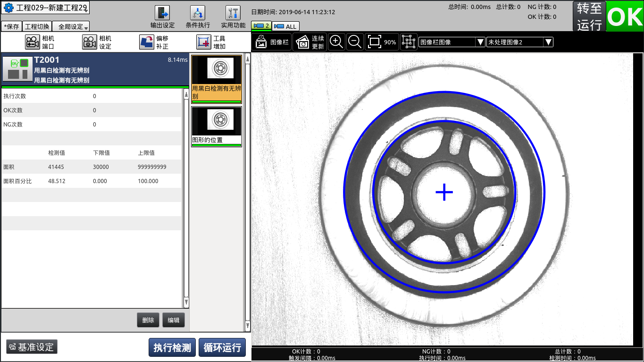Click the results list scroll down arrow
The image size is (644, 362).
186,302
